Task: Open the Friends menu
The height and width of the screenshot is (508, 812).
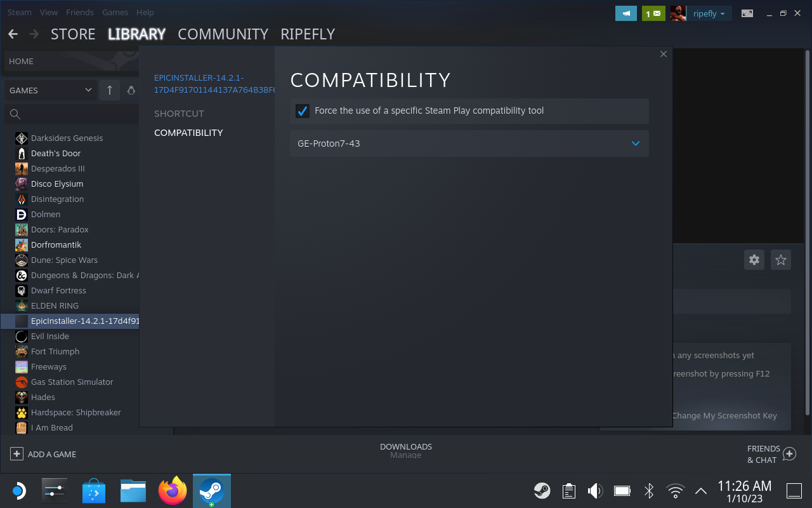Action: click(79, 12)
